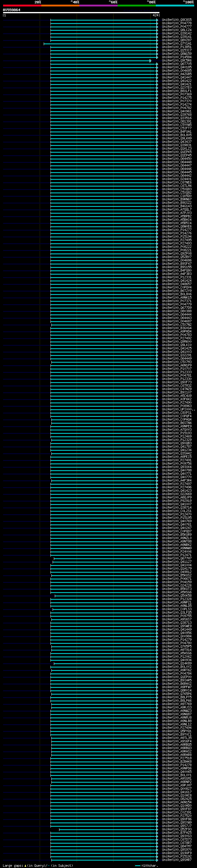Select the UniRef100_P09756 label
Viewport: 197px width, 868px height.
(177, 464)
